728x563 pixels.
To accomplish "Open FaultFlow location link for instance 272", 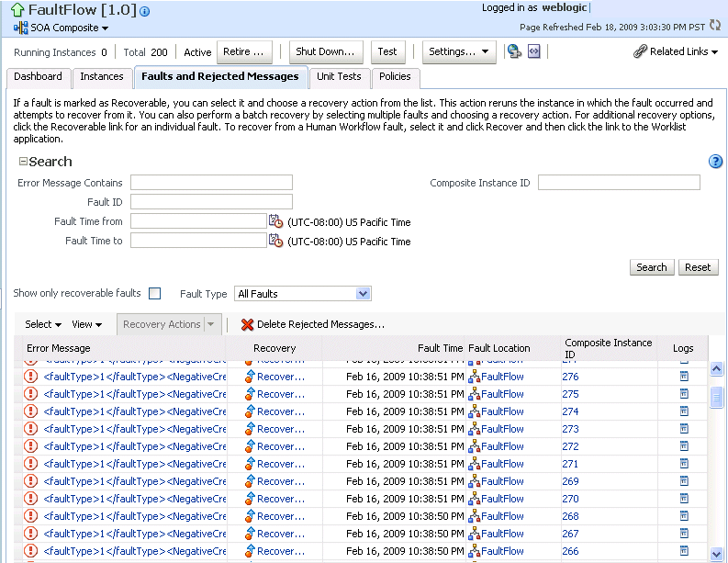I will click(502, 446).
